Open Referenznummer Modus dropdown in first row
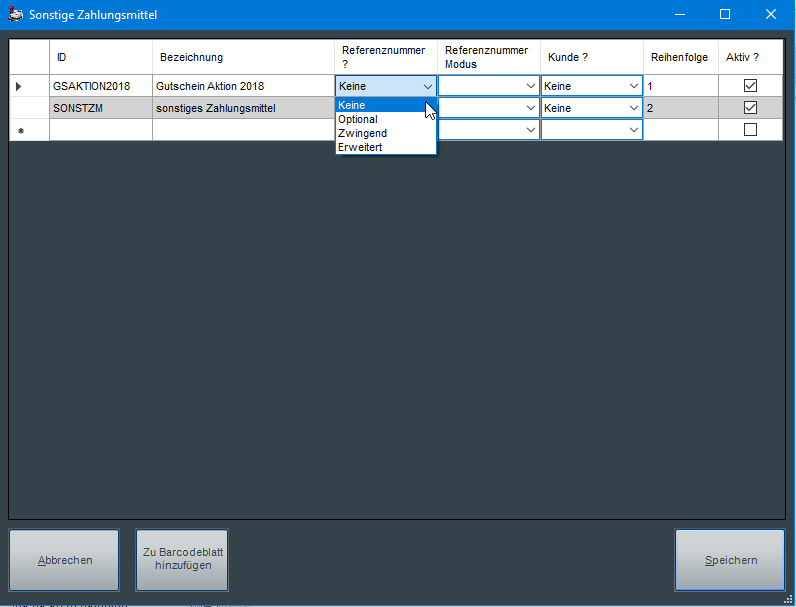 point(531,86)
